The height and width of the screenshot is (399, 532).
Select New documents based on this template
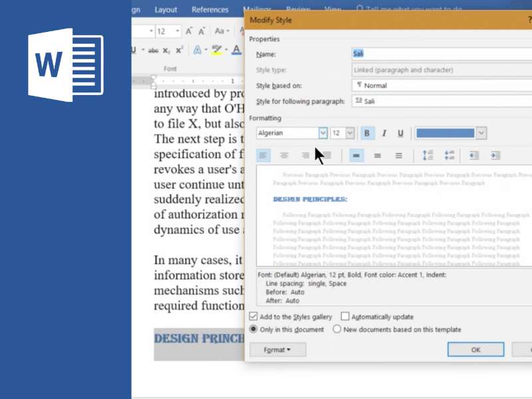337,329
